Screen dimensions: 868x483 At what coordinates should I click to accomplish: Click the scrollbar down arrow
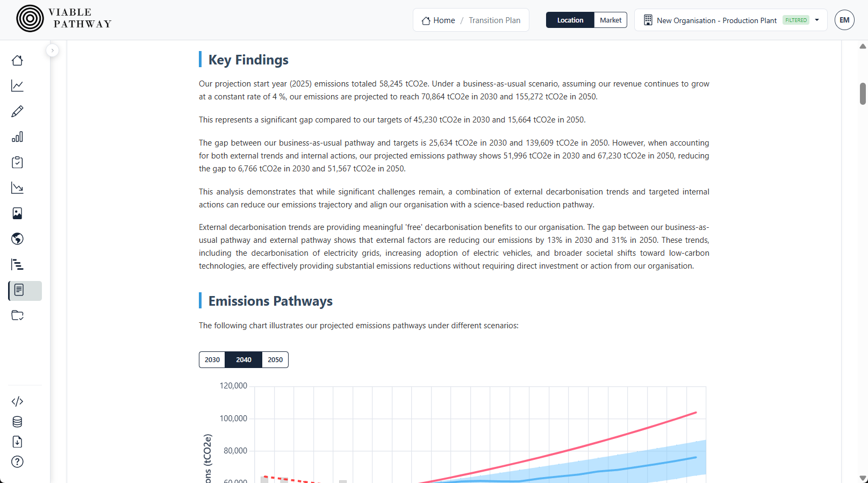point(863,478)
